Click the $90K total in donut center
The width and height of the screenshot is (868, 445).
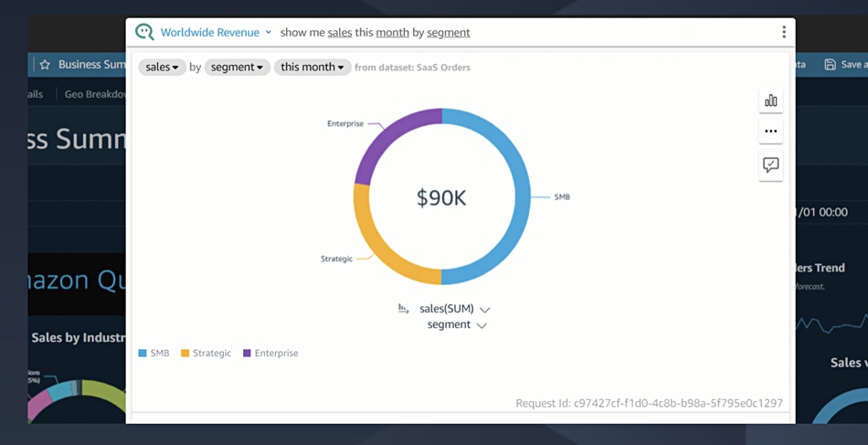coord(441,197)
